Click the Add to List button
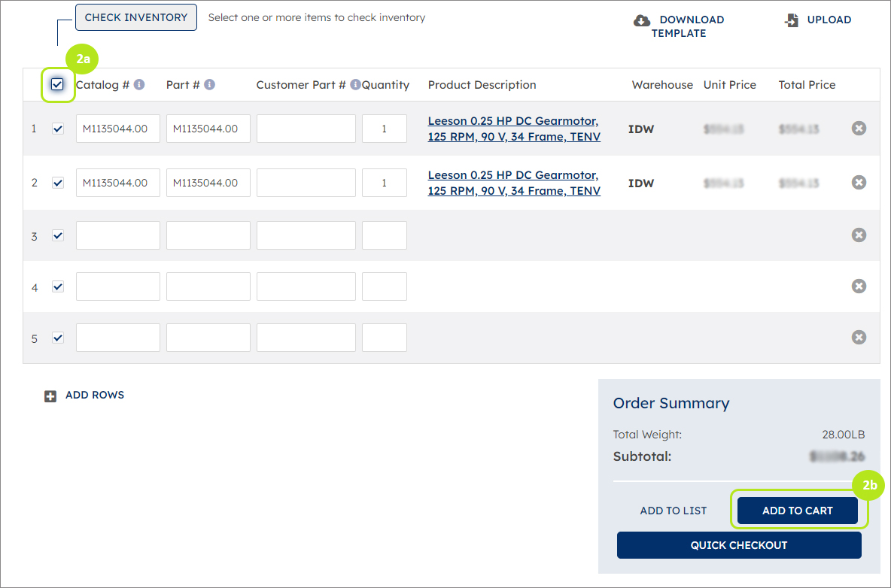This screenshot has height=588, width=891. 674,511
